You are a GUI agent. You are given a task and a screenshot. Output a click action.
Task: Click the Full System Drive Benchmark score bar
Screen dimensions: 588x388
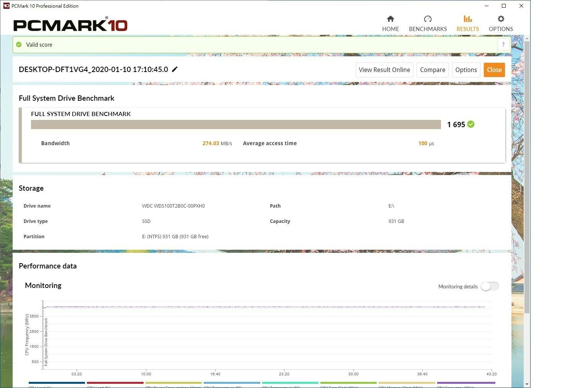pos(236,124)
